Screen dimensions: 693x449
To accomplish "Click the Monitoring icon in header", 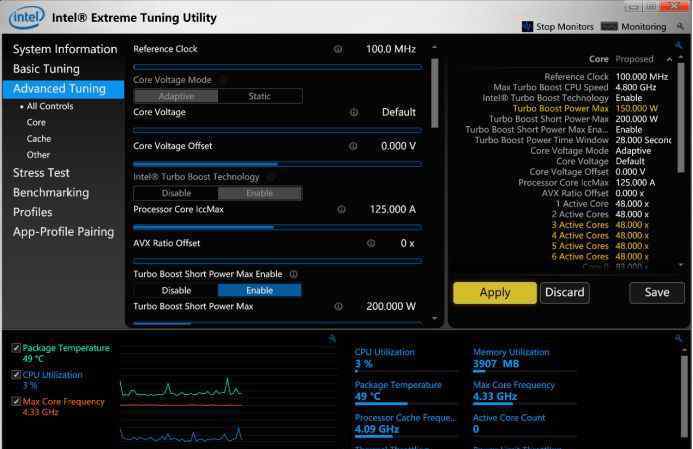I will coord(609,27).
